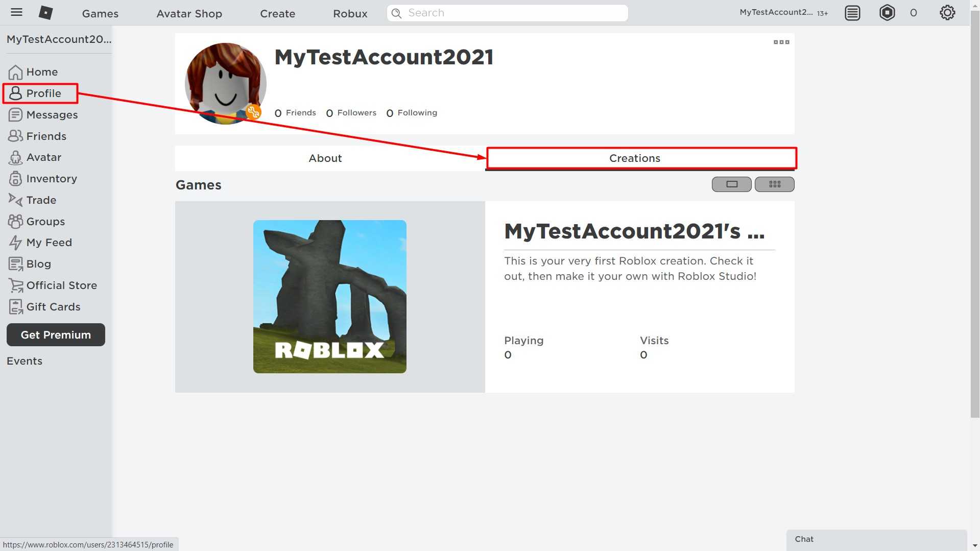Click the Robux balance showing 0
Screen dimensions: 980x551
coord(914,13)
